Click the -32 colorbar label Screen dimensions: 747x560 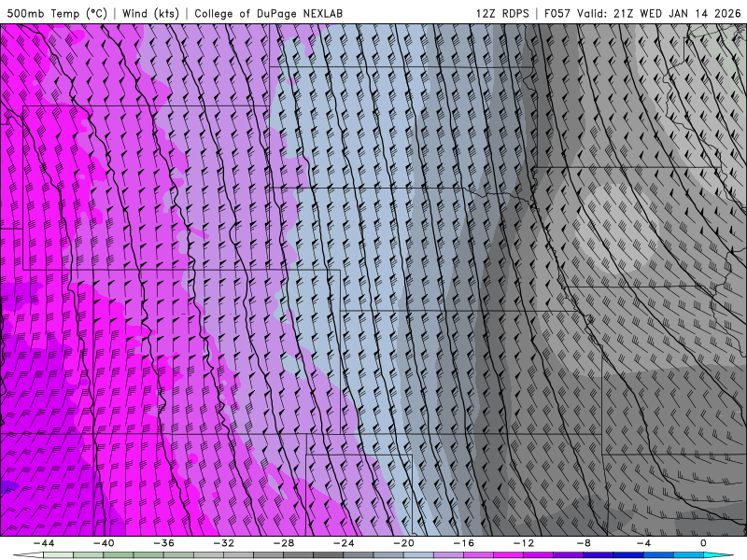pyautogui.click(x=223, y=543)
